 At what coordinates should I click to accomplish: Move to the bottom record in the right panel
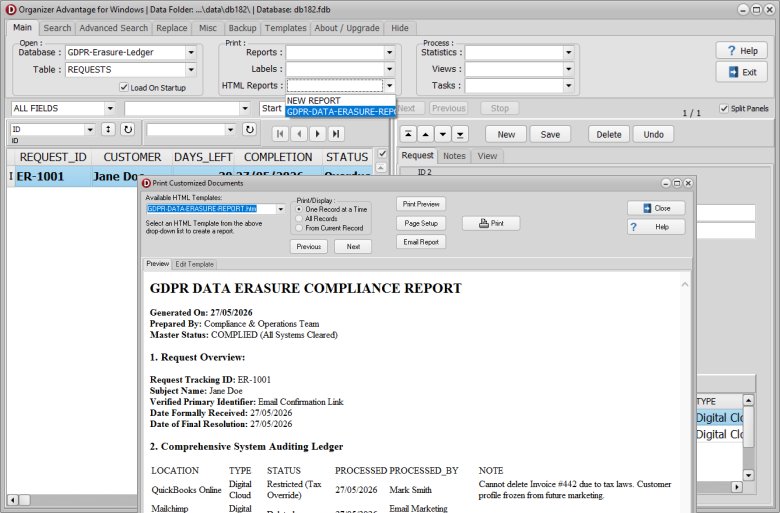point(460,134)
